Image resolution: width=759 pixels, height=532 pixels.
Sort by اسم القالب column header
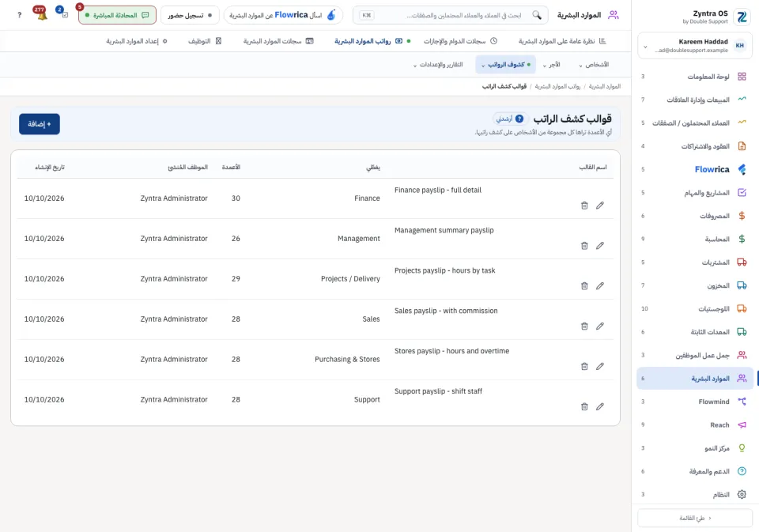(592, 167)
